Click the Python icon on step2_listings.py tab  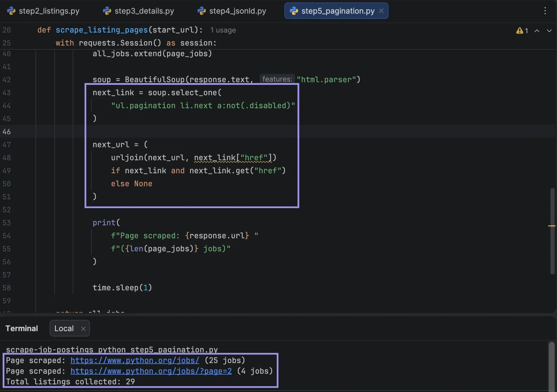[11, 11]
